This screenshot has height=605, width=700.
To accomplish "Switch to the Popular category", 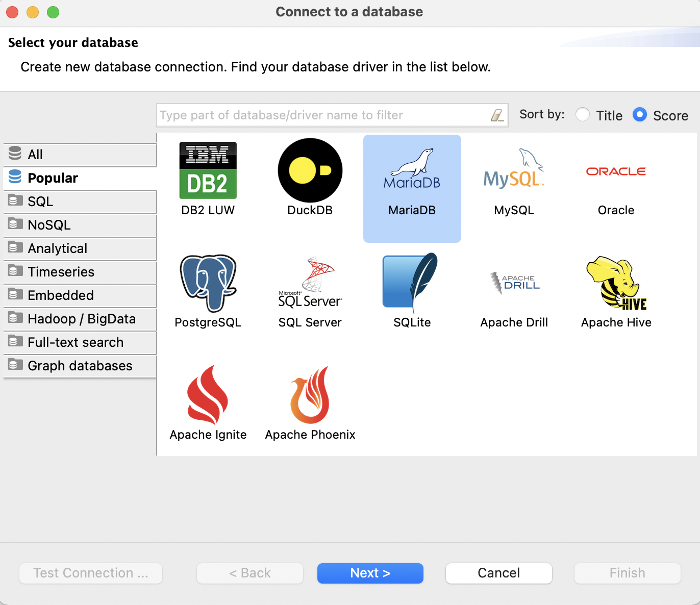I will pos(80,178).
